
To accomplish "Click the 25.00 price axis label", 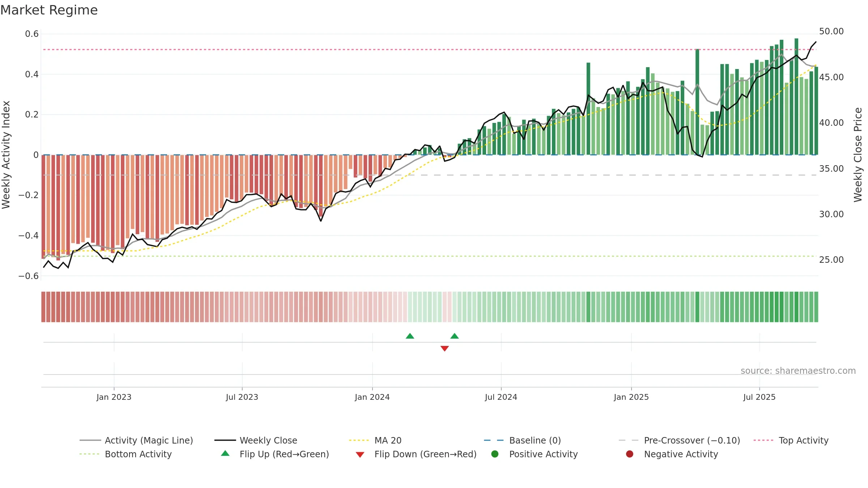I will point(831,260).
